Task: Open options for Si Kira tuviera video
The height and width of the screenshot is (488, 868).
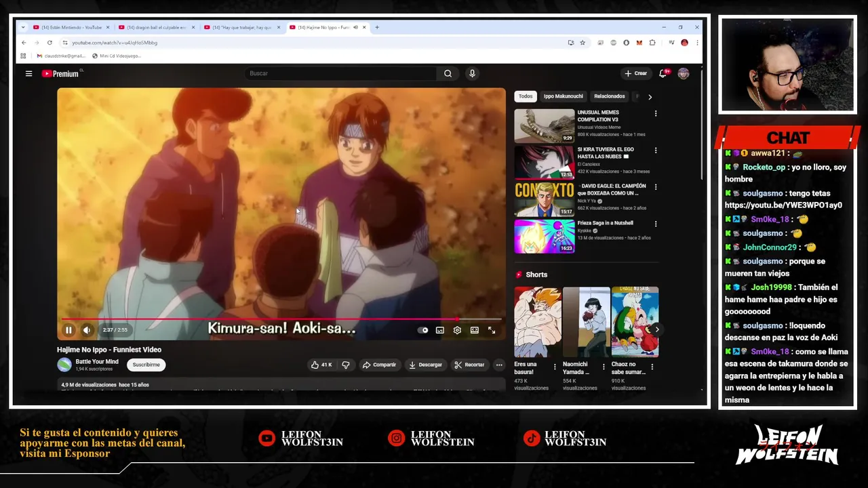Action: [x=655, y=150]
